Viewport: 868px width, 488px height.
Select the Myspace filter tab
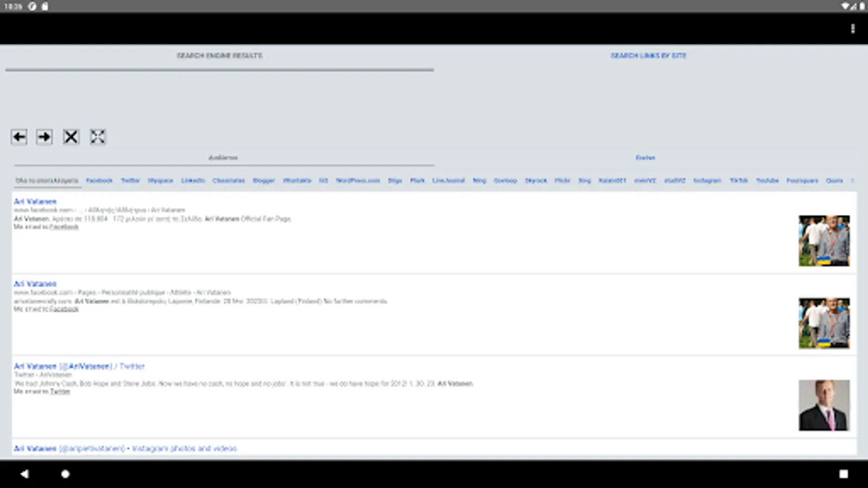click(x=161, y=181)
